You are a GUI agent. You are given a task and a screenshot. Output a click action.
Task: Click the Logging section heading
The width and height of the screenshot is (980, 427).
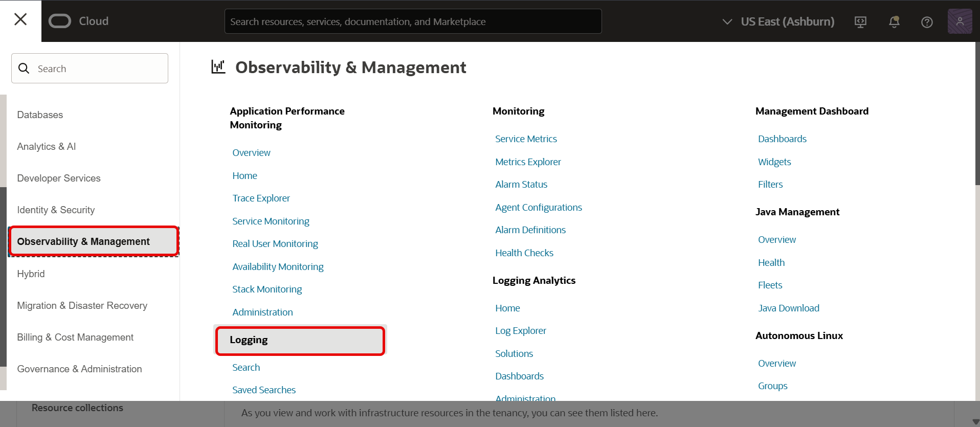(249, 340)
